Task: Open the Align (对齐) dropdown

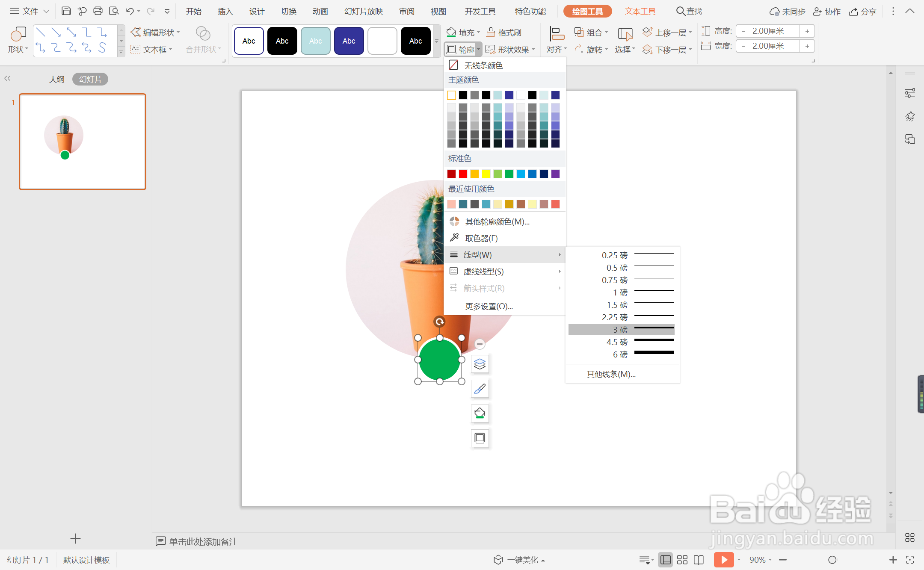Action: click(x=556, y=50)
